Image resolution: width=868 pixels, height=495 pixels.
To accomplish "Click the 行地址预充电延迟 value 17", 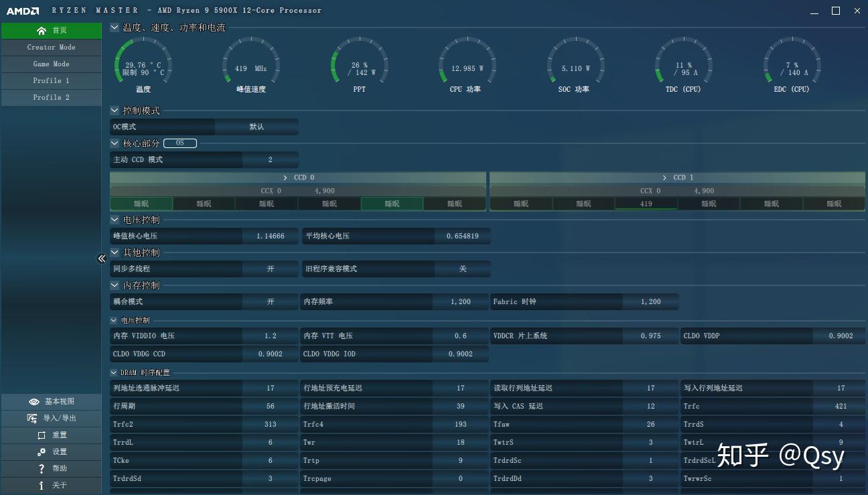I will coord(461,388).
